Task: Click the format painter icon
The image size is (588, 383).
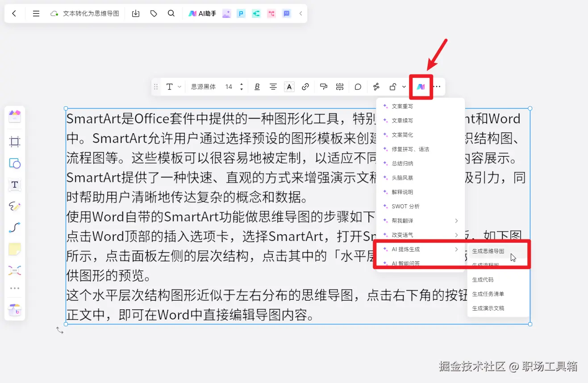Action: coord(324,87)
